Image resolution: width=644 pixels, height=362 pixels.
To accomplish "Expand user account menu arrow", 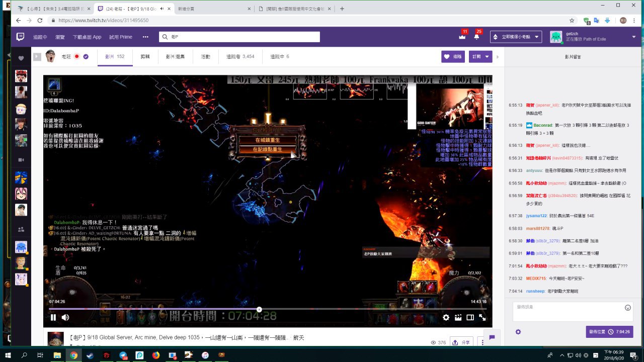I will pyautogui.click(x=634, y=37).
